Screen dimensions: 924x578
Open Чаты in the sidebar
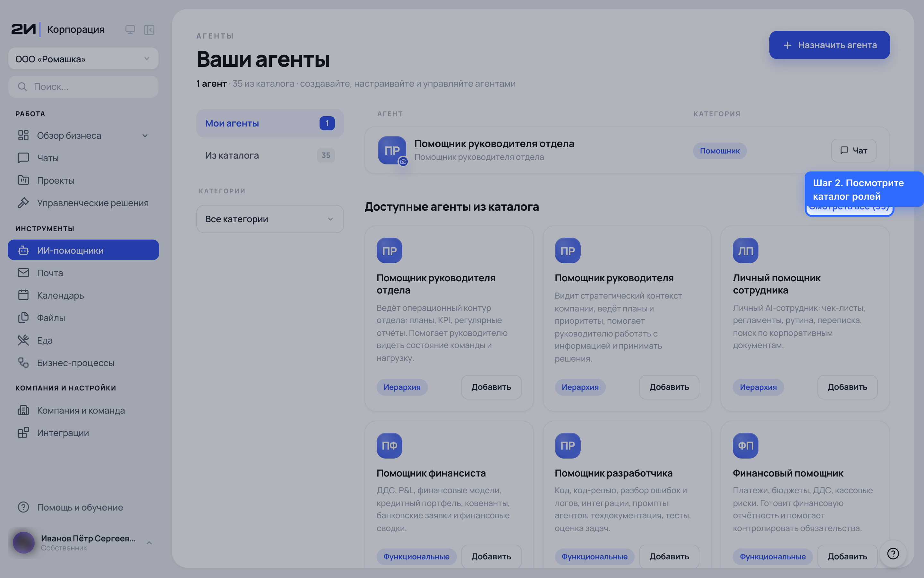tap(83, 158)
